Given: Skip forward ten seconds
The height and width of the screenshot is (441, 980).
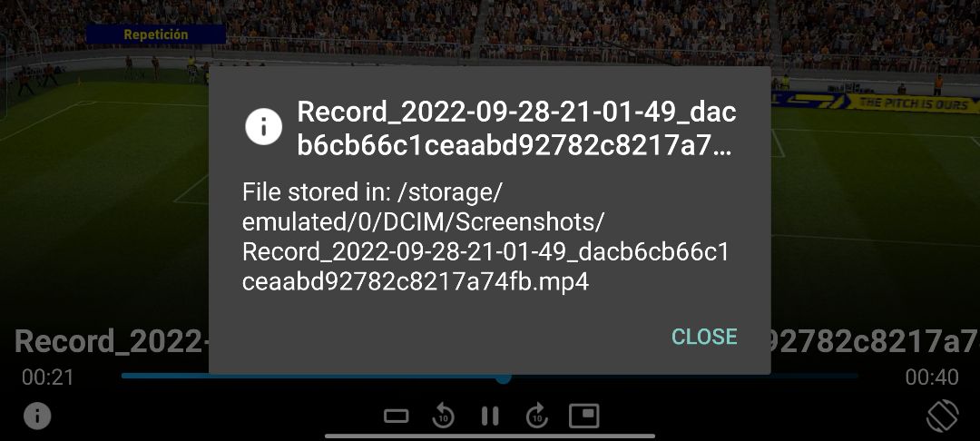Looking at the screenshot, I should coord(537,416).
